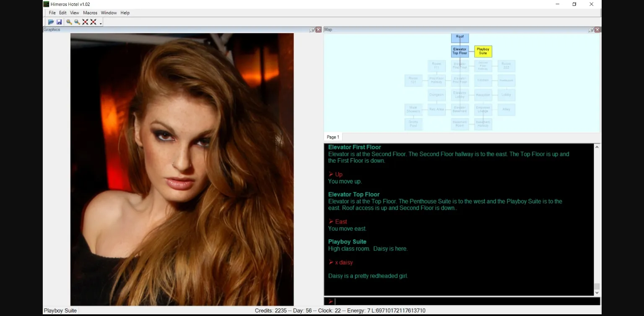This screenshot has width=644, height=316.
Task: Click the text log scrollbar up arrow
Action: [x=597, y=147]
